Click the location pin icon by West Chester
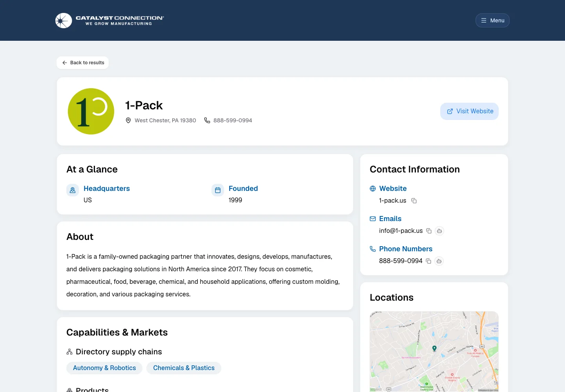This screenshot has height=392, width=565. point(128,120)
